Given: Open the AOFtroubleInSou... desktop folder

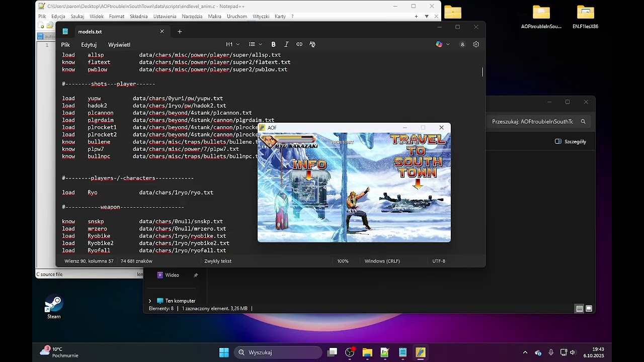Looking at the screenshot, I should [541, 17].
